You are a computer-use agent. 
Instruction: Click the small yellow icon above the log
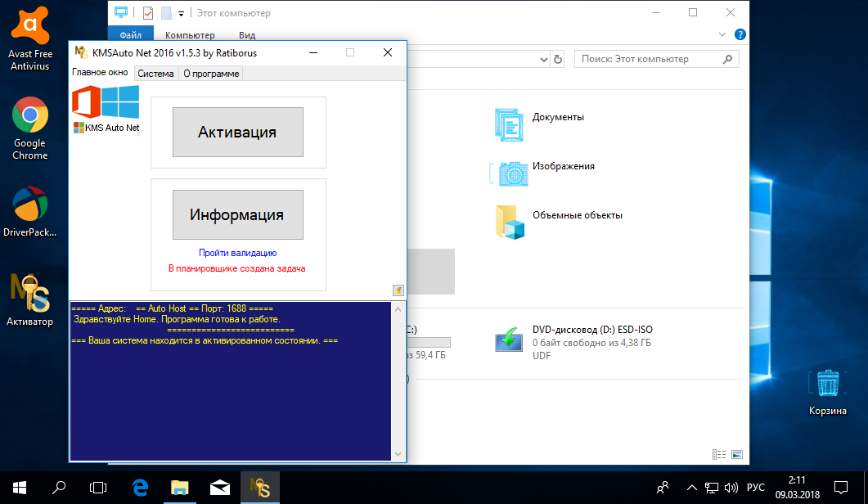[x=398, y=290]
